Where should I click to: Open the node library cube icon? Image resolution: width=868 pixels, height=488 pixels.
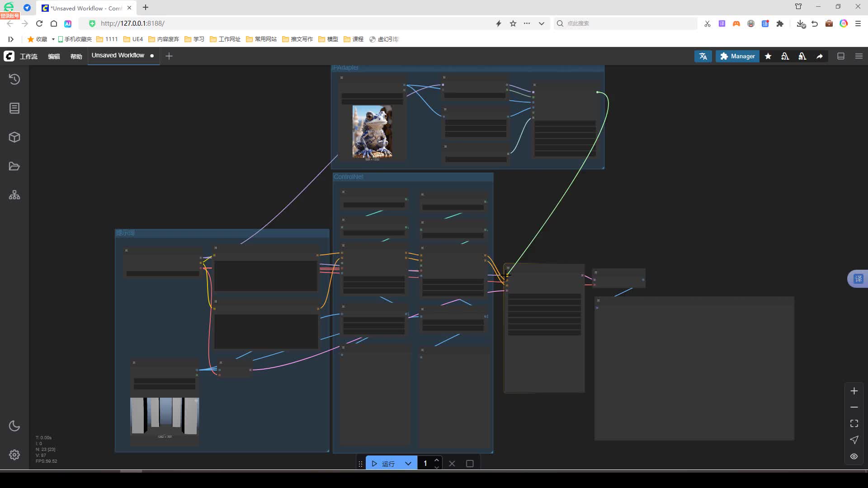[x=14, y=137]
